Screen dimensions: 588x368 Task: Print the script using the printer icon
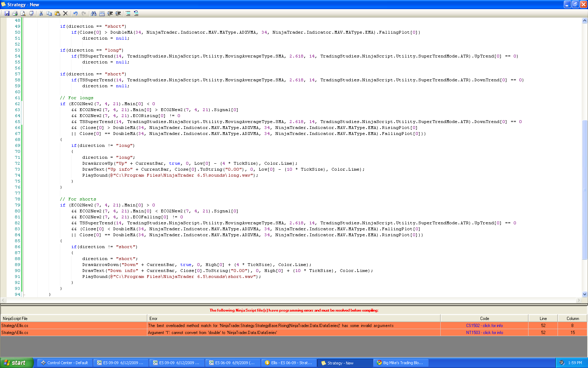(x=15, y=13)
